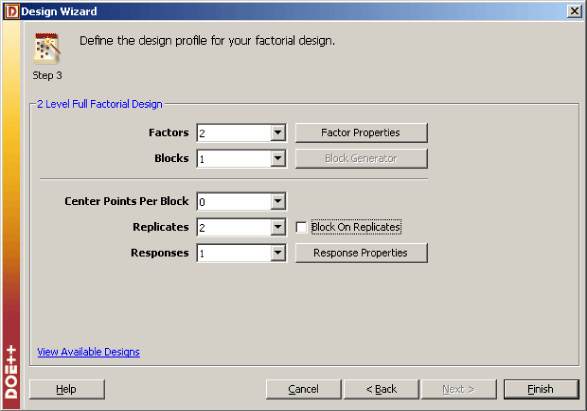
Task: Open the Blocks dropdown list
Action: [278, 159]
